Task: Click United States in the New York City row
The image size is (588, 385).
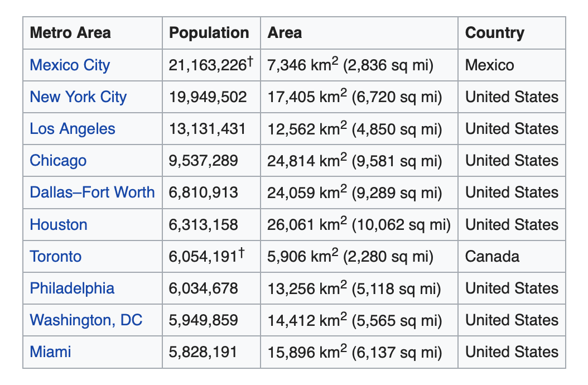Action: pos(512,97)
